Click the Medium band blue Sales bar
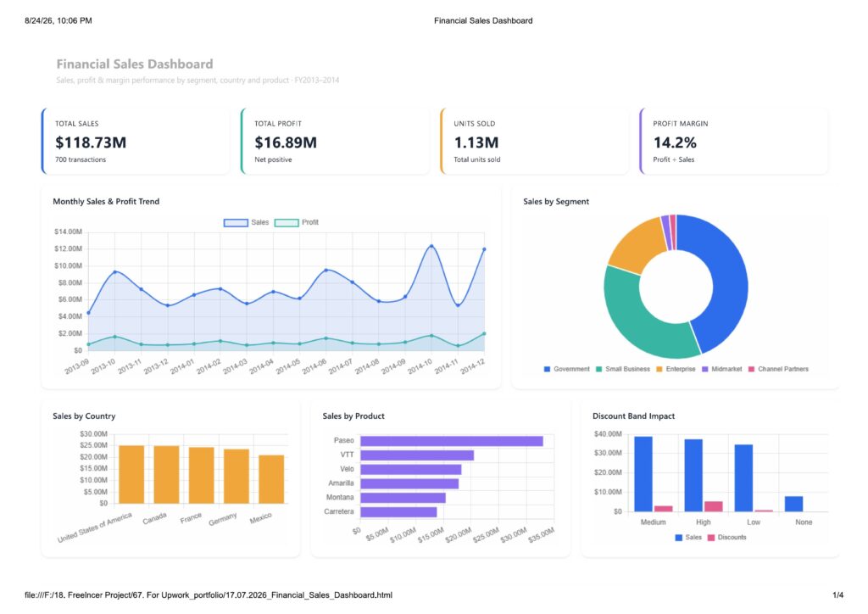868x614 pixels. pos(643,474)
